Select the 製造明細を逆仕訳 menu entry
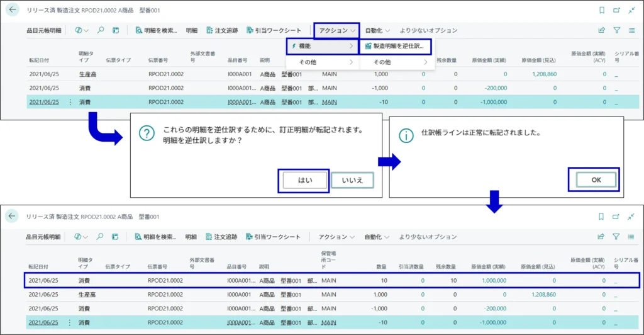The height and width of the screenshot is (335, 644). click(x=394, y=47)
